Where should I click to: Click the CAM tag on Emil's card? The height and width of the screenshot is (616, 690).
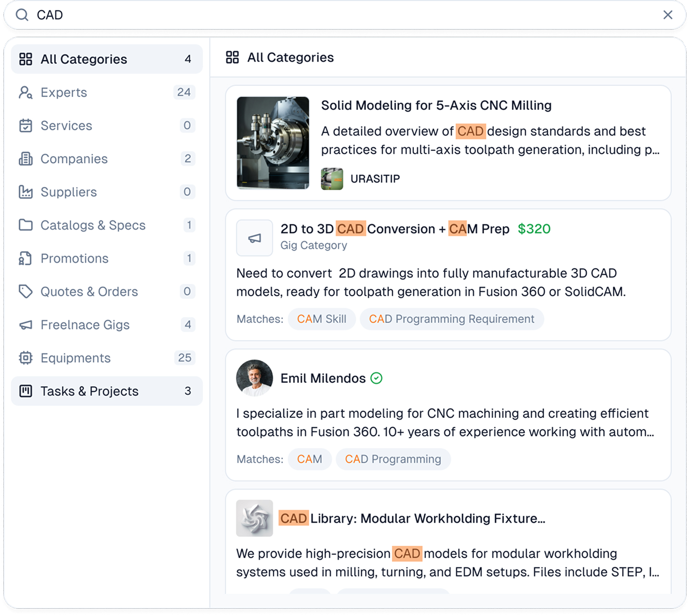point(310,459)
